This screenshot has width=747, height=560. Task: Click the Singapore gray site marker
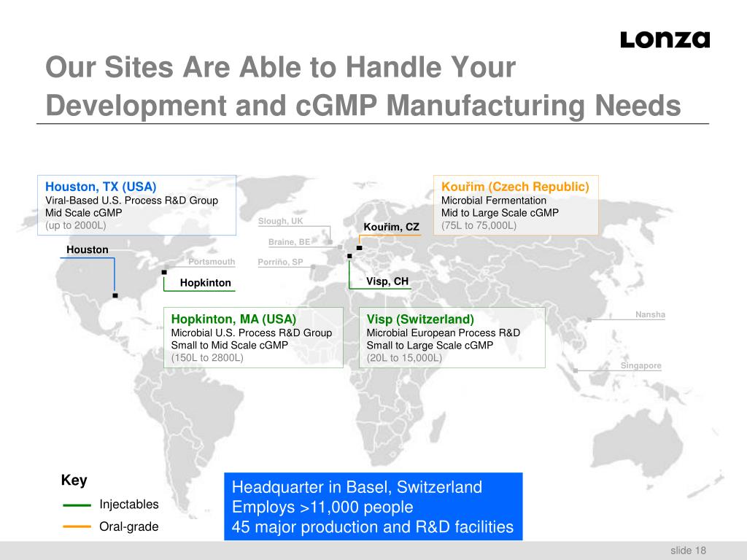[576, 370]
